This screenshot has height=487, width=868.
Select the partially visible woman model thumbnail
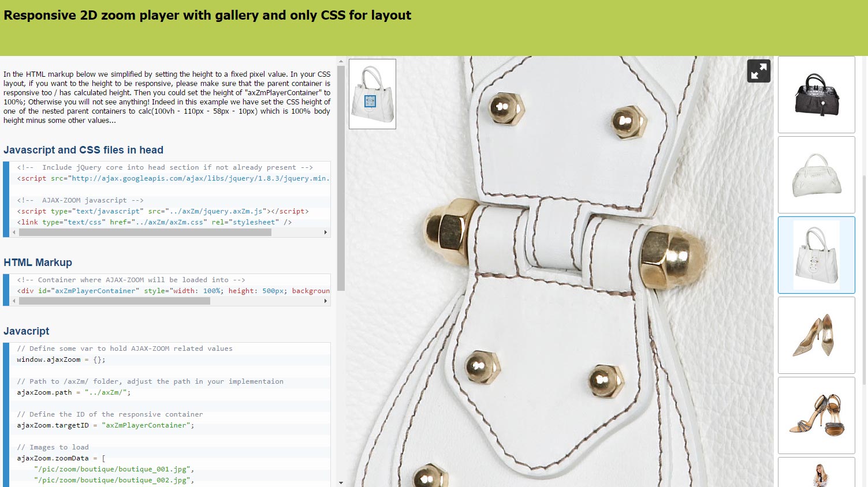(x=817, y=472)
